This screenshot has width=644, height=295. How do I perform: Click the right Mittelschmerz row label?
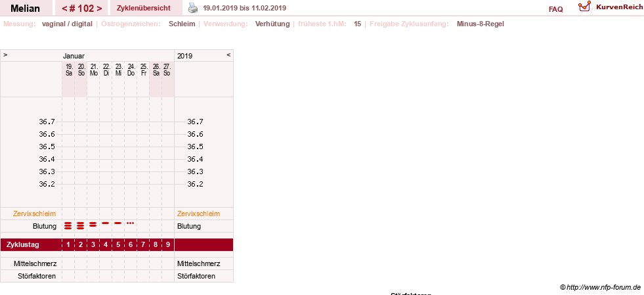coord(198,263)
